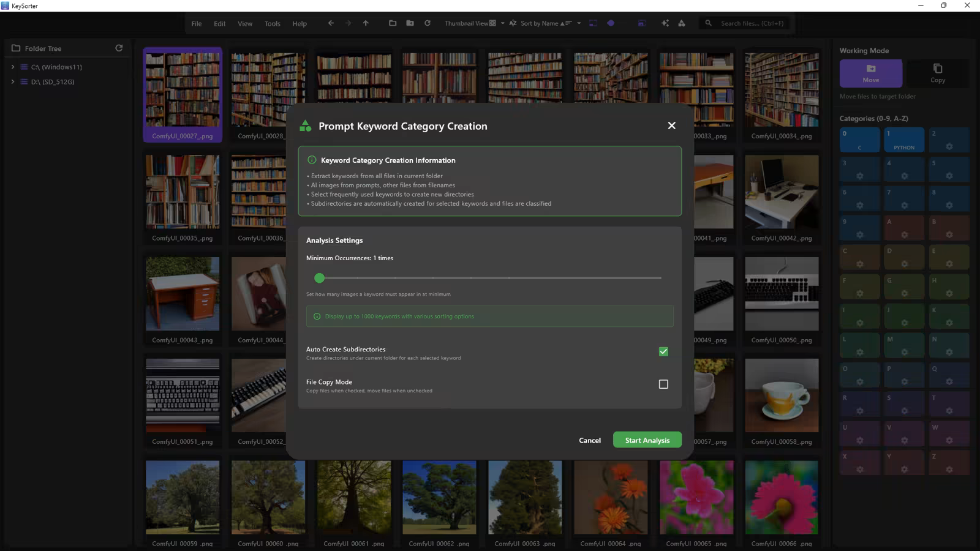
Task: Enable the File Copy Mode checkbox
Action: 663,384
